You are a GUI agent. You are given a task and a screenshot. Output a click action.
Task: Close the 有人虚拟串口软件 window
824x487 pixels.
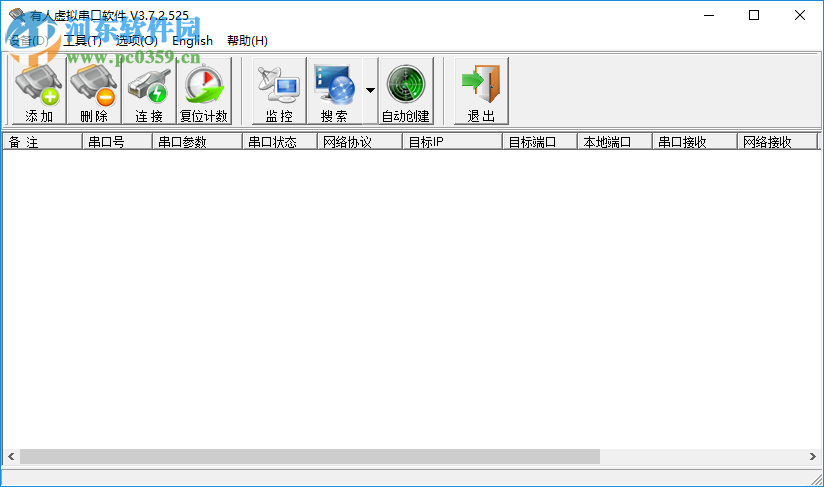pos(800,15)
